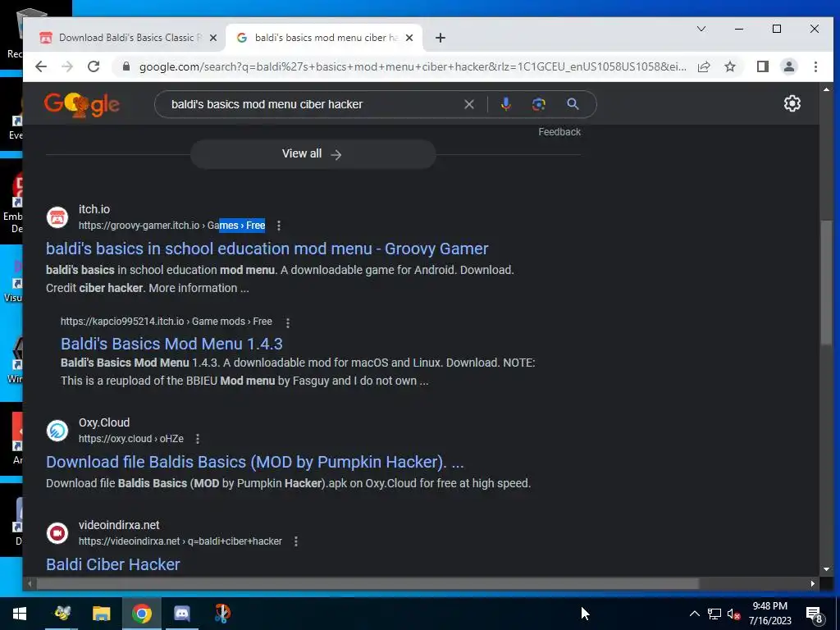Open Baldi Ciber Hacker result
The width and height of the screenshot is (840, 630).
[113, 564]
